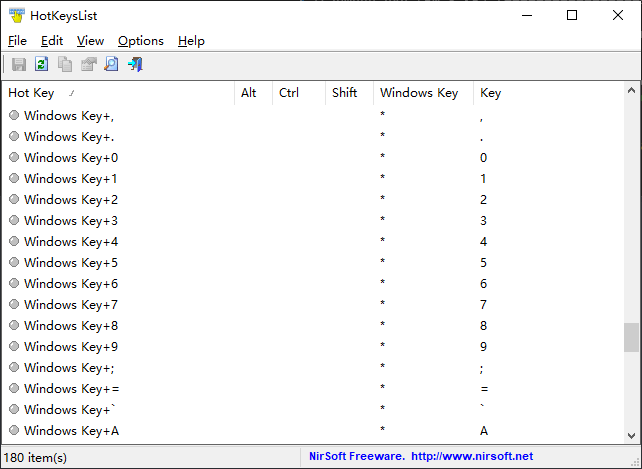Image resolution: width=642 pixels, height=469 pixels.
Task: Click the Save Selected Items toolbar icon
Action: pyautogui.click(x=19, y=65)
